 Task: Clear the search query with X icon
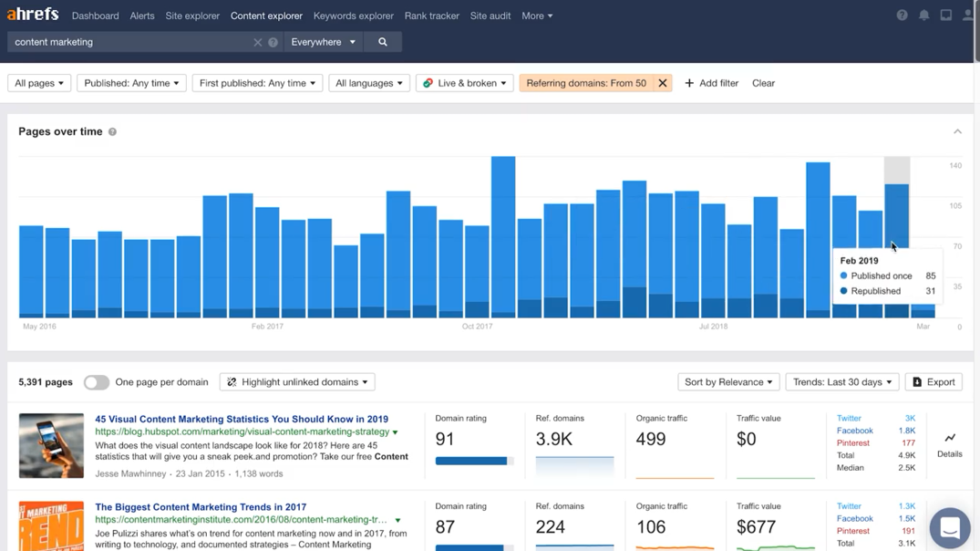coord(257,42)
